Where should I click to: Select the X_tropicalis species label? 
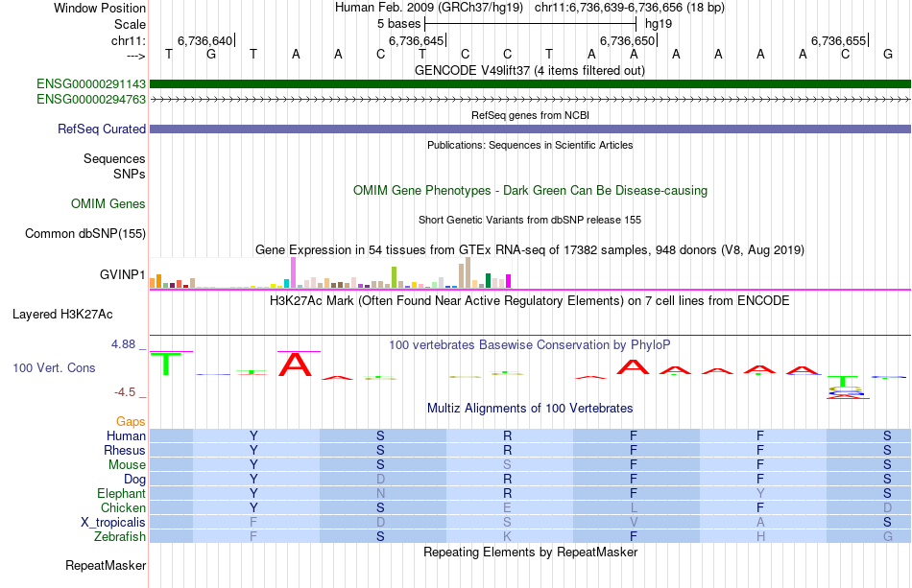[x=113, y=523]
